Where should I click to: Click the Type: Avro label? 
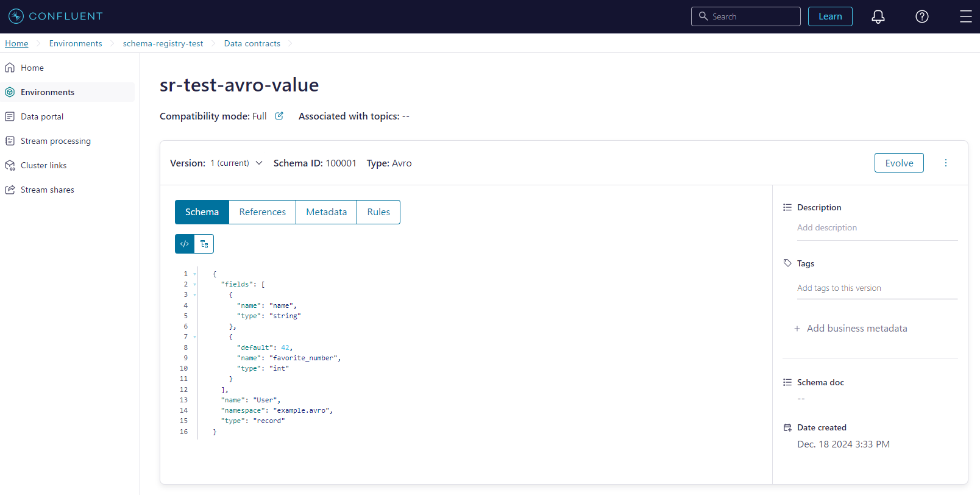(x=389, y=163)
